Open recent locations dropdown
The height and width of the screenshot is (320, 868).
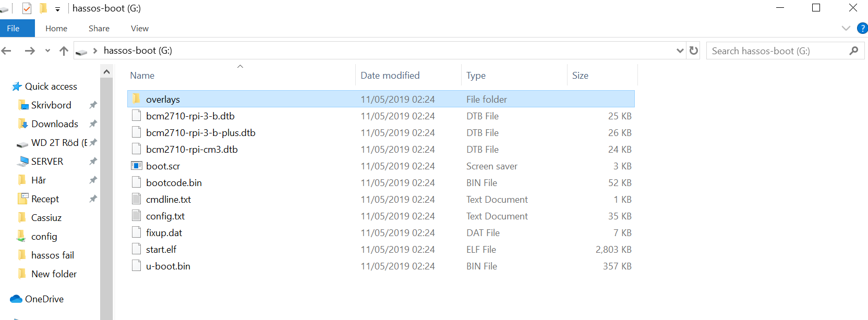47,51
